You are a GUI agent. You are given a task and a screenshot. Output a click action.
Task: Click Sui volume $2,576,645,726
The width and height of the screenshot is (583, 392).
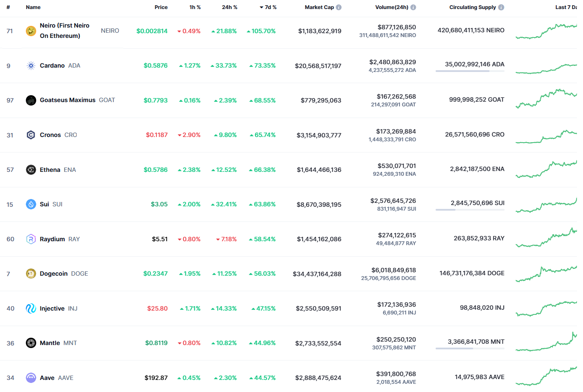click(x=393, y=201)
